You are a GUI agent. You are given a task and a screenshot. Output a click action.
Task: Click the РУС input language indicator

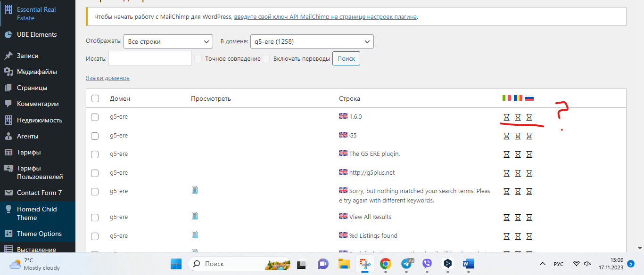coord(558,264)
